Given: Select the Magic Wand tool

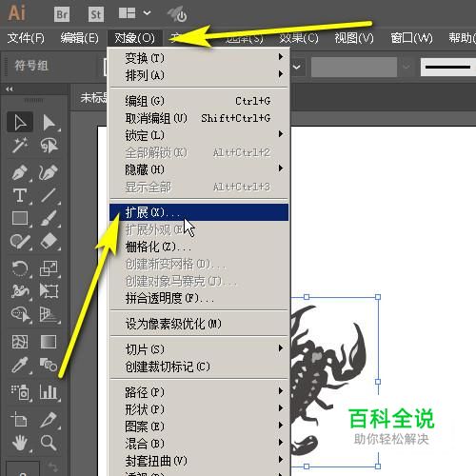Looking at the screenshot, I should click(20, 146).
